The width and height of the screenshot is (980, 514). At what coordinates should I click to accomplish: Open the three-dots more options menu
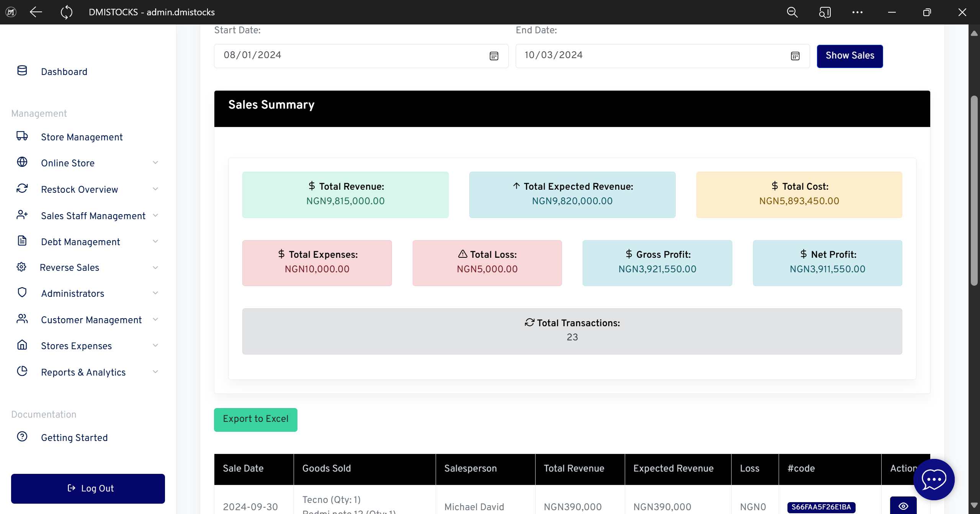tap(857, 12)
